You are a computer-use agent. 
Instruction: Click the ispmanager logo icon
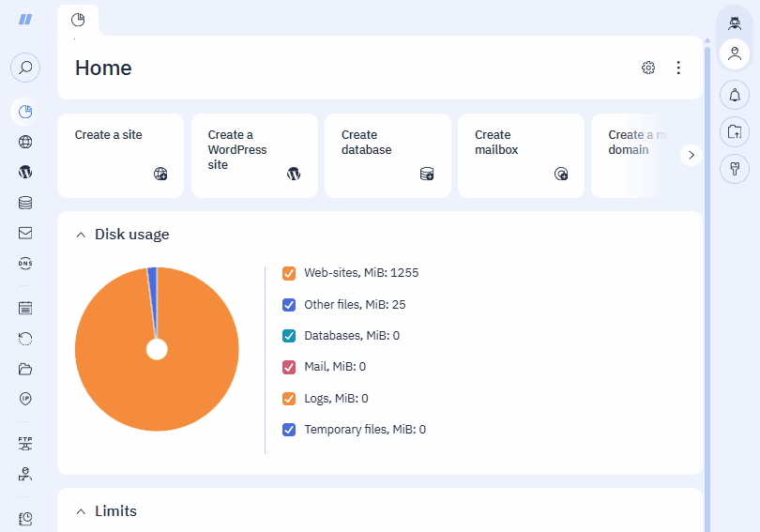pyautogui.click(x=25, y=19)
